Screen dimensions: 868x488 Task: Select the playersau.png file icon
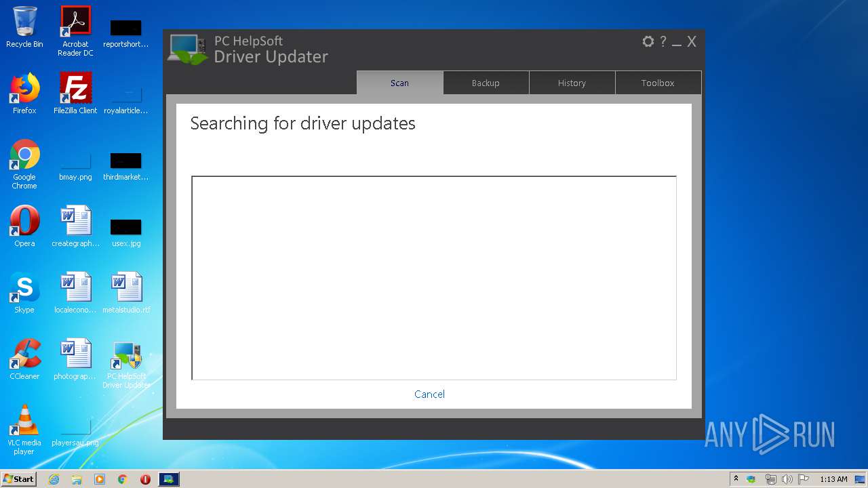coord(75,432)
